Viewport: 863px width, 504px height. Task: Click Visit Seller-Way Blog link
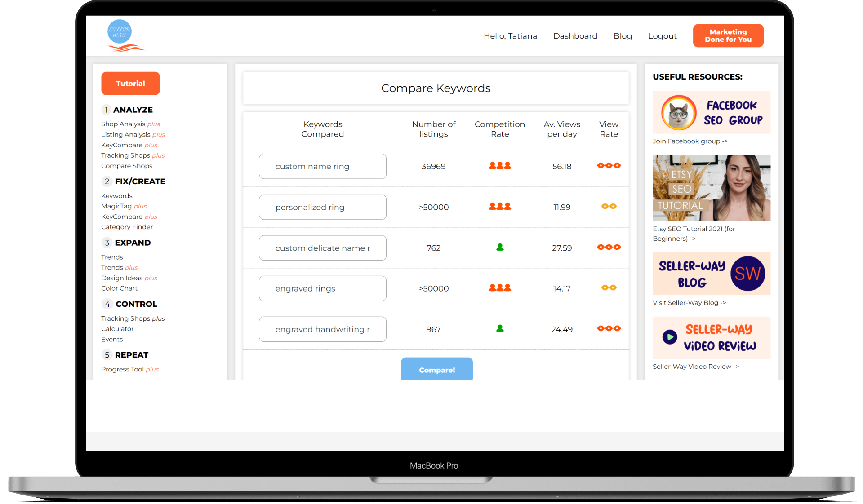pos(689,303)
